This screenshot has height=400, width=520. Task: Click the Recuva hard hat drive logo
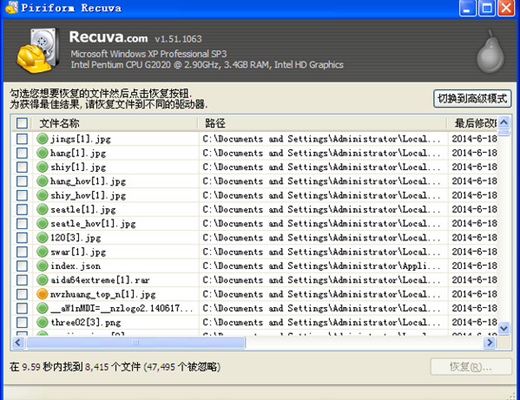pyautogui.click(x=39, y=51)
